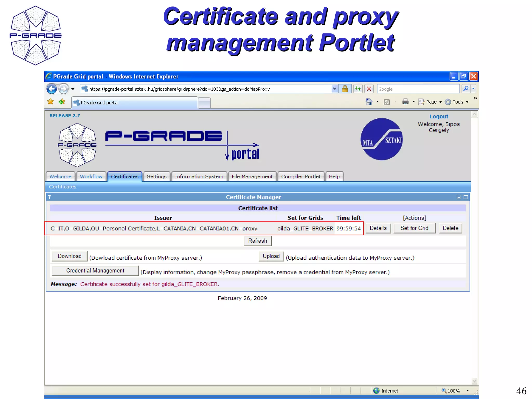The width and height of the screenshot is (532, 399).
Task: Expand the toolbar overflow chevron
Action: 475,98
